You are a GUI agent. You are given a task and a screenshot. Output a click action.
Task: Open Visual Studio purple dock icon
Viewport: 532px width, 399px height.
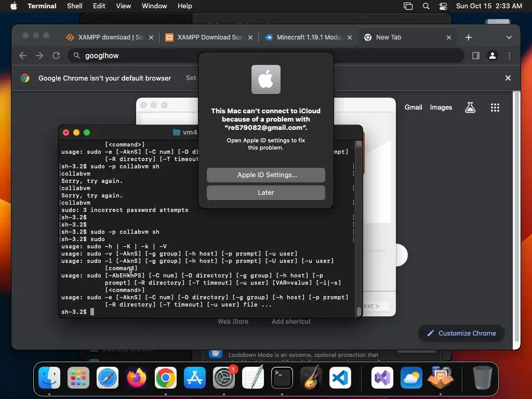click(x=382, y=377)
